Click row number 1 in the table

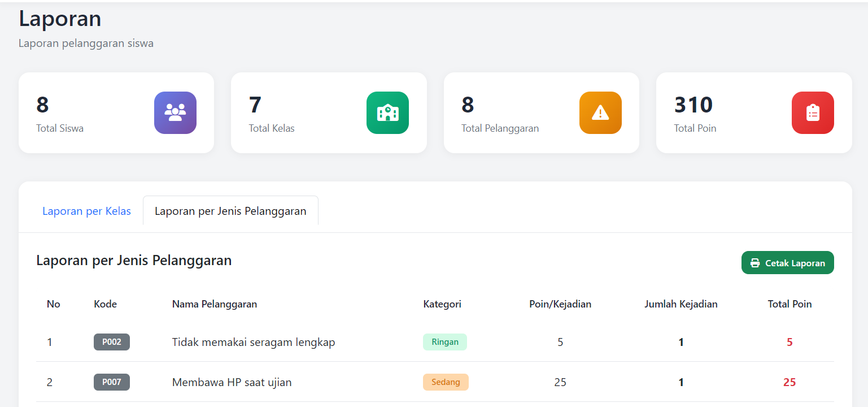(50, 342)
